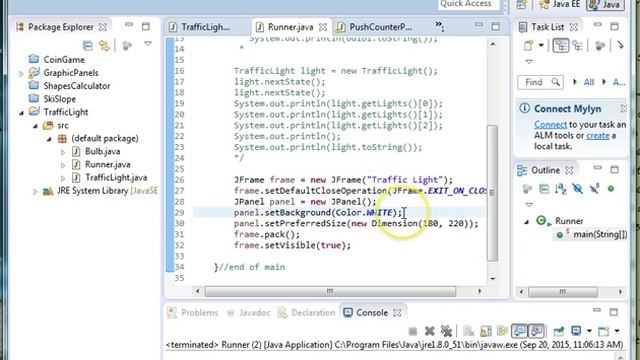Viewport: 640px width, 360px height.
Task: Collapse the src folder
Action: pyautogui.click(x=36, y=126)
